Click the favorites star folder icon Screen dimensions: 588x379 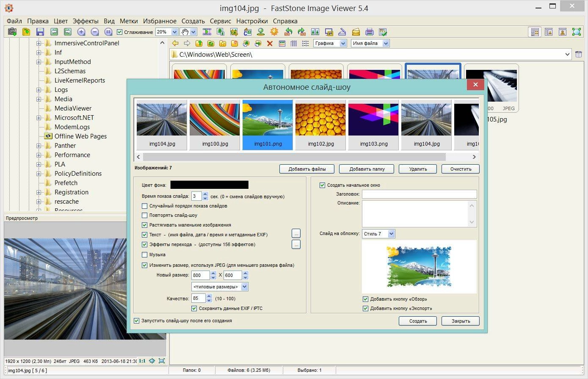click(x=222, y=43)
